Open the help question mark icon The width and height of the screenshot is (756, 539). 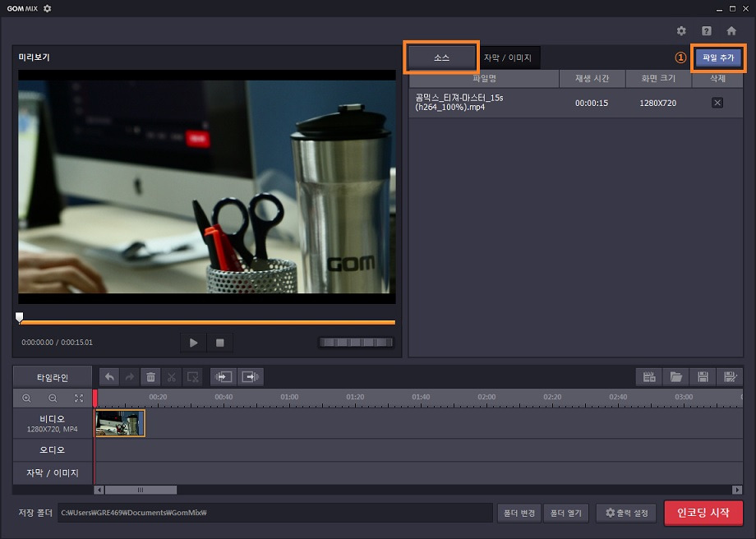(707, 31)
